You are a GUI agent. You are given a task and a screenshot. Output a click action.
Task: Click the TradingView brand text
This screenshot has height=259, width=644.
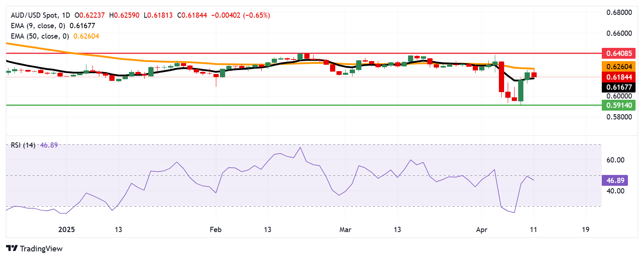tap(41, 249)
